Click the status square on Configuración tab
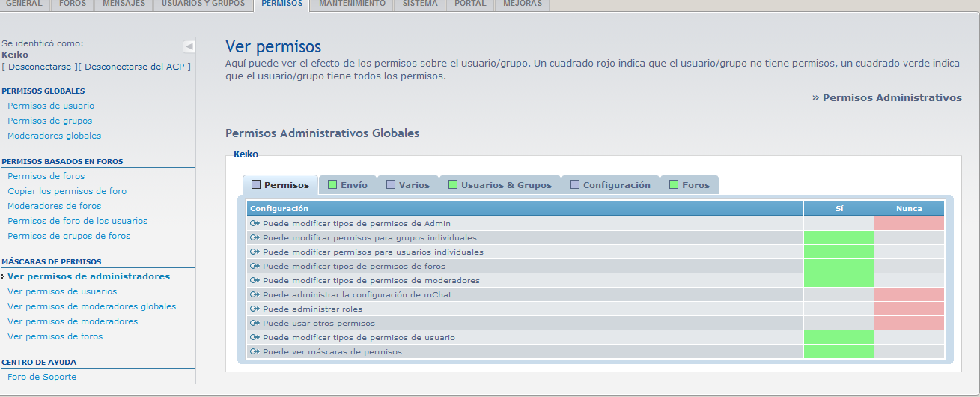This screenshot has width=980, height=397. [575, 184]
